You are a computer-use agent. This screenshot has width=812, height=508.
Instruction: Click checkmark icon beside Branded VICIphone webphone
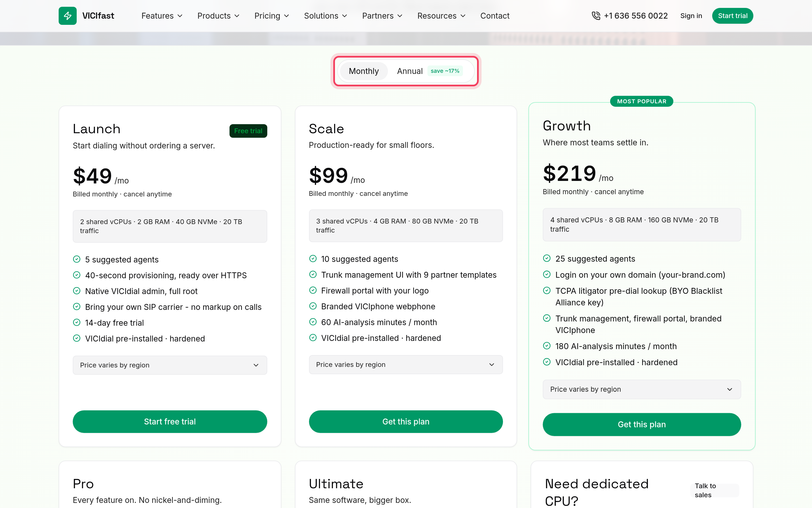pyautogui.click(x=313, y=306)
